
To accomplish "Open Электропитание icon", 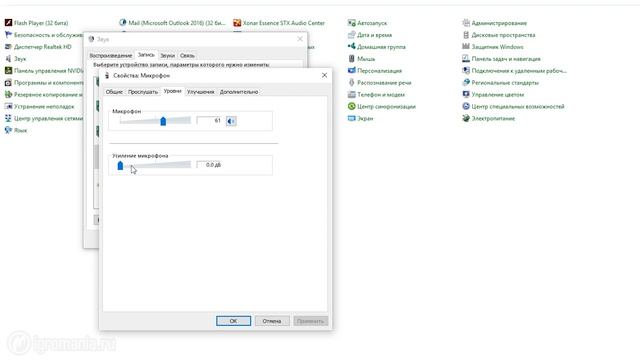I will (x=466, y=118).
